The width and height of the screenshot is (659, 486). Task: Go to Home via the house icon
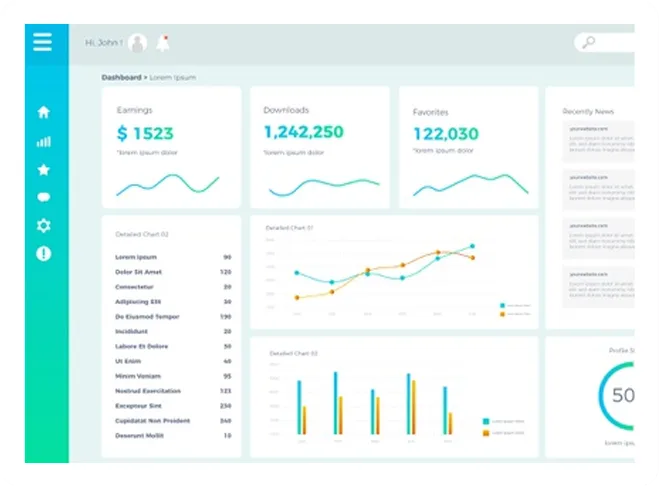44,112
